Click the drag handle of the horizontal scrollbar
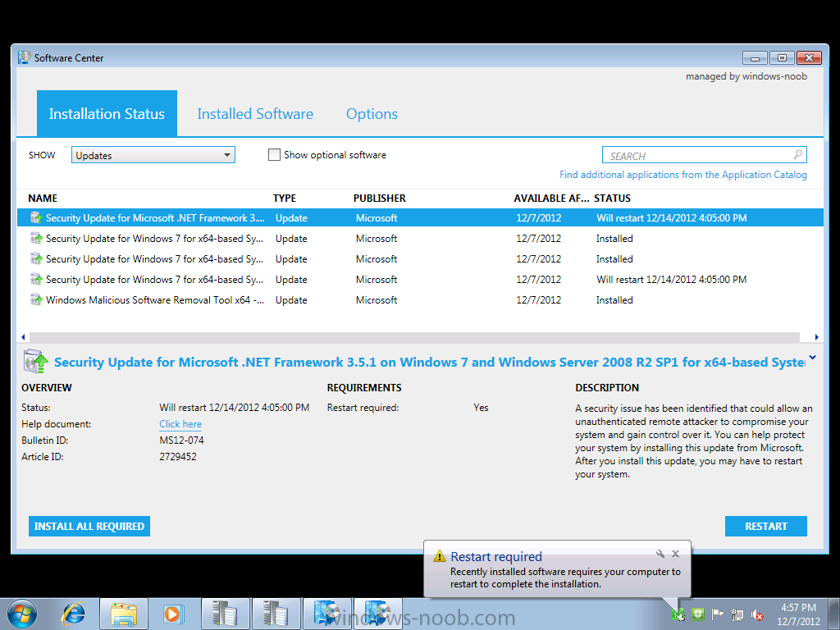840x630 pixels. pos(414,337)
